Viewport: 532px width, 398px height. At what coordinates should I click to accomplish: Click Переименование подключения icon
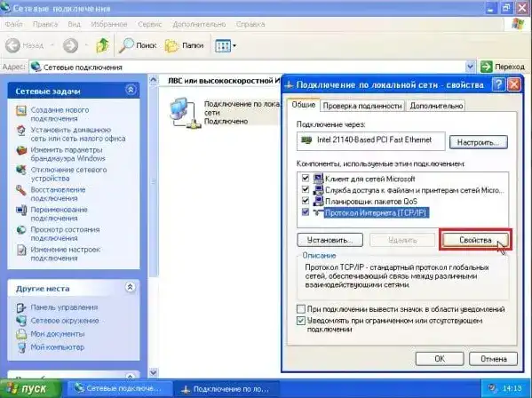[x=21, y=210]
